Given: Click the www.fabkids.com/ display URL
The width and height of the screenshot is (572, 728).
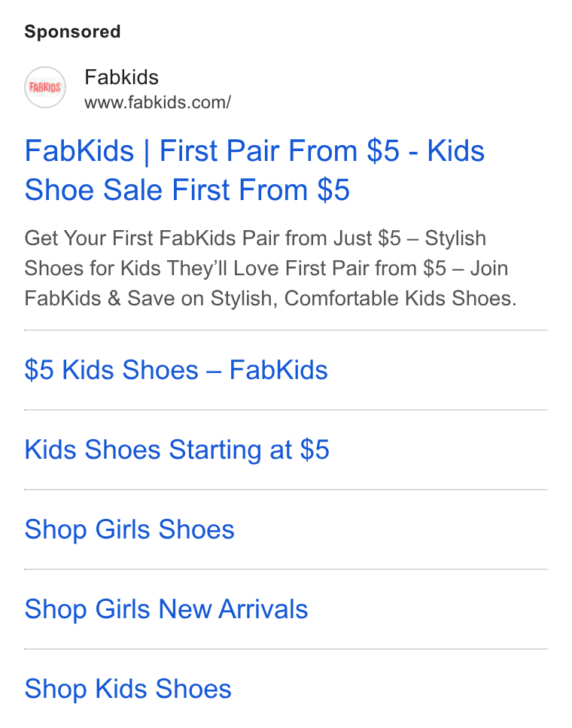Looking at the screenshot, I should pyautogui.click(x=157, y=102).
